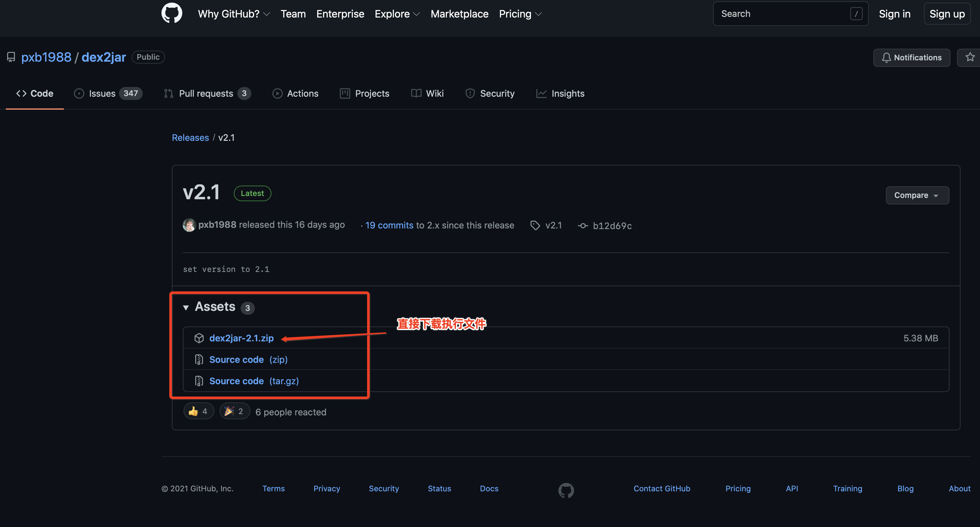Click the GitHub logo in the header

pyautogui.click(x=172, y=13)
